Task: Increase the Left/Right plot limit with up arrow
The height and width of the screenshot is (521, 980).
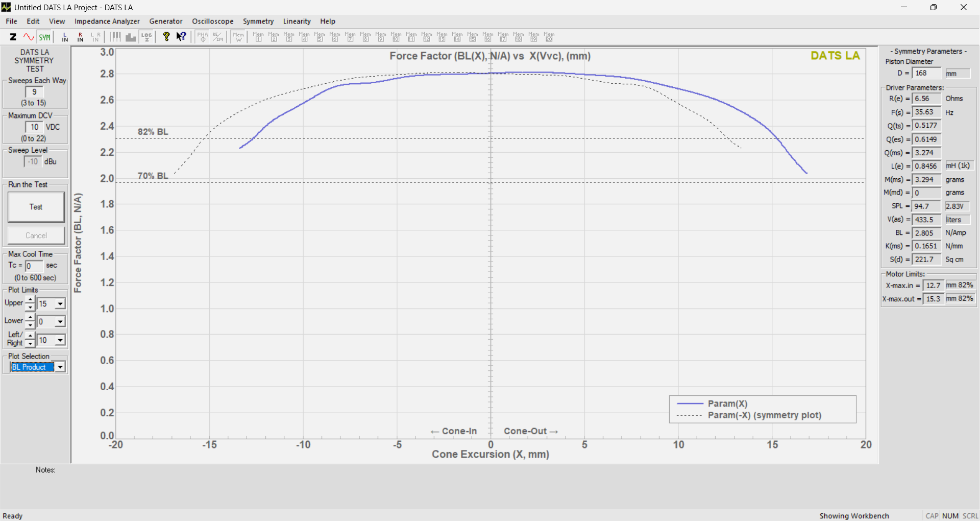Action: click(30, 336)
